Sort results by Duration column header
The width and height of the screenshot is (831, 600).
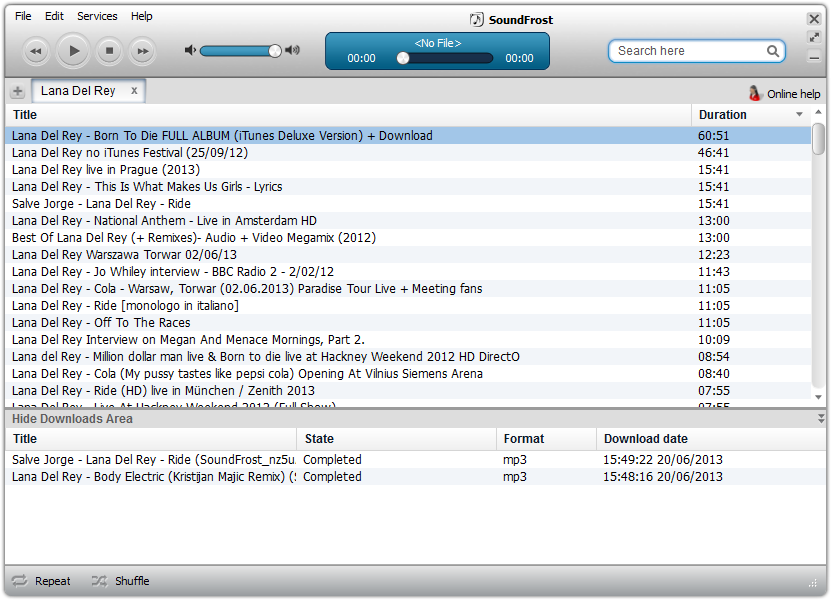750,114
